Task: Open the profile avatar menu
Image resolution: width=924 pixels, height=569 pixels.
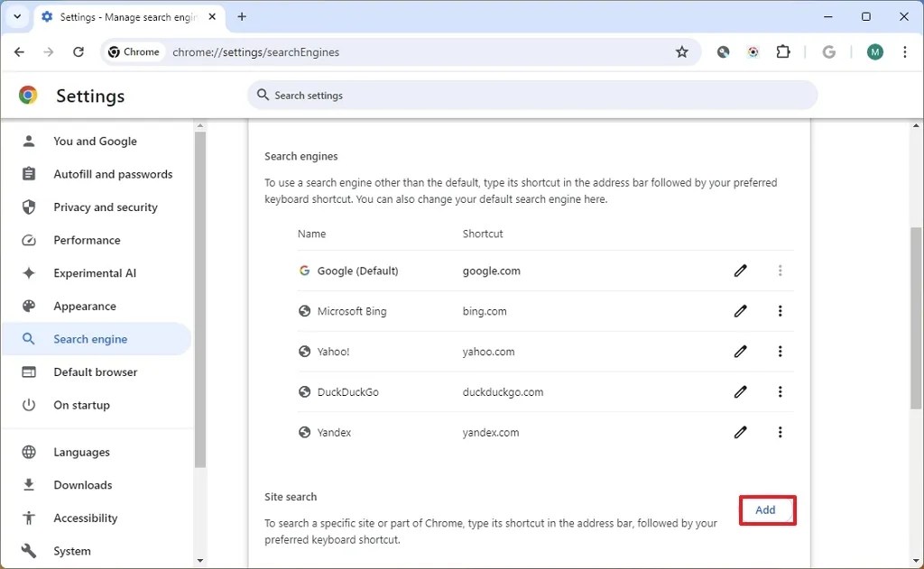Action: tap(874, 51)
